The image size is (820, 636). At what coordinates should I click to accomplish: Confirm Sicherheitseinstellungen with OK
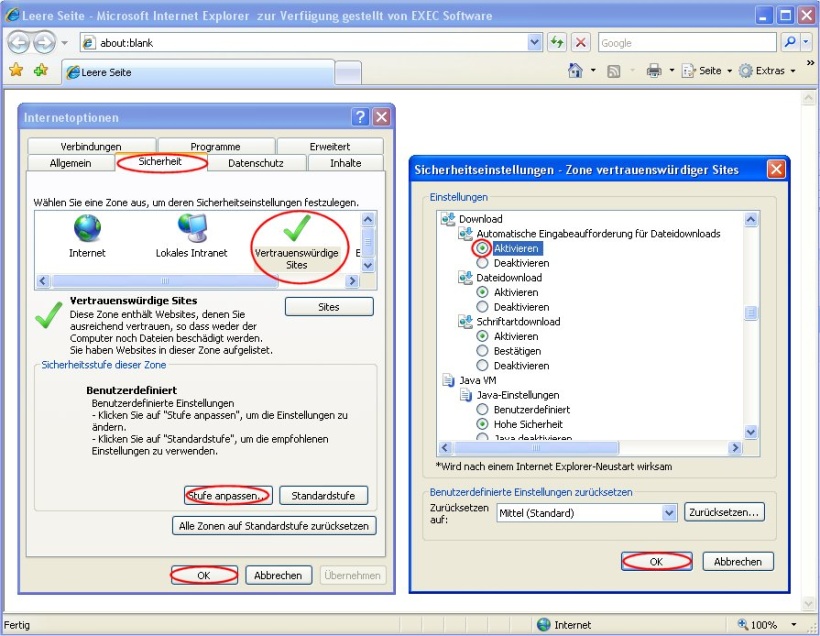[x=656, y=562]
